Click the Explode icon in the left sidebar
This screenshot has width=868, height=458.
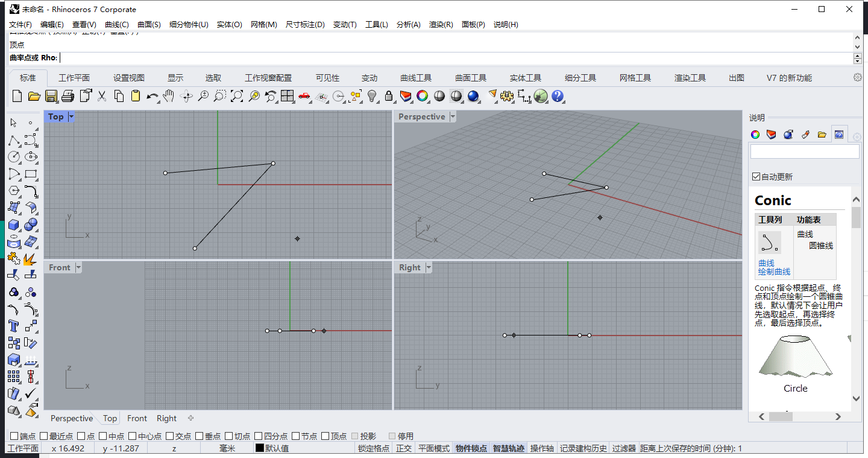pyautogui.click(x=31, y=259)
